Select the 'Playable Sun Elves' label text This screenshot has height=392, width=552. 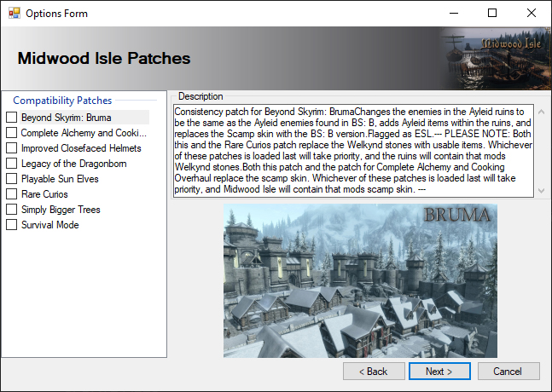click(60, 179)
